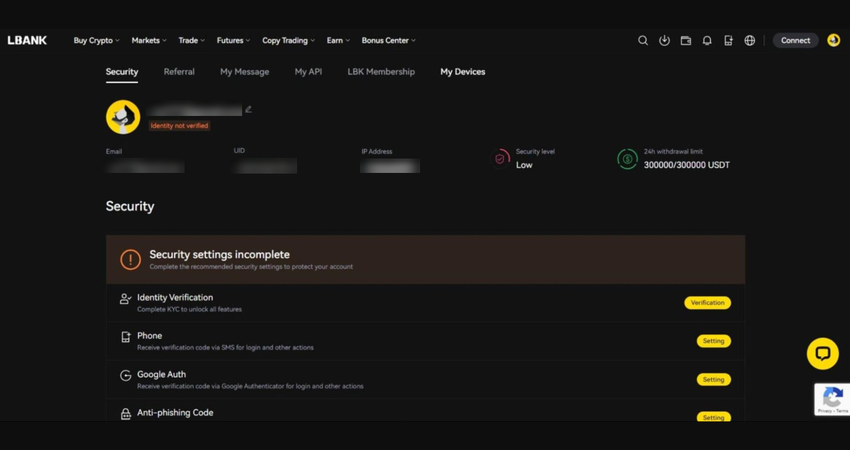Switch to the Referral tab

[179, 72]
